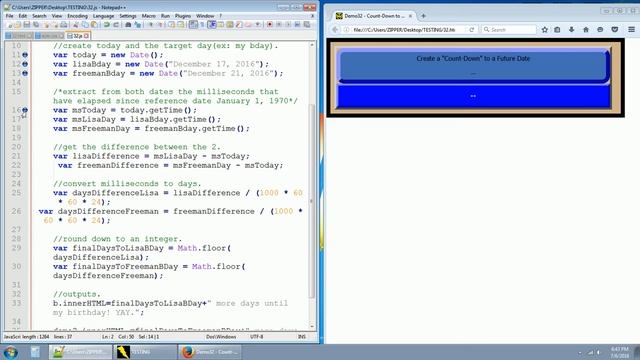
Task: Switch to TESTING taskbar item
Action: (145, 352)
